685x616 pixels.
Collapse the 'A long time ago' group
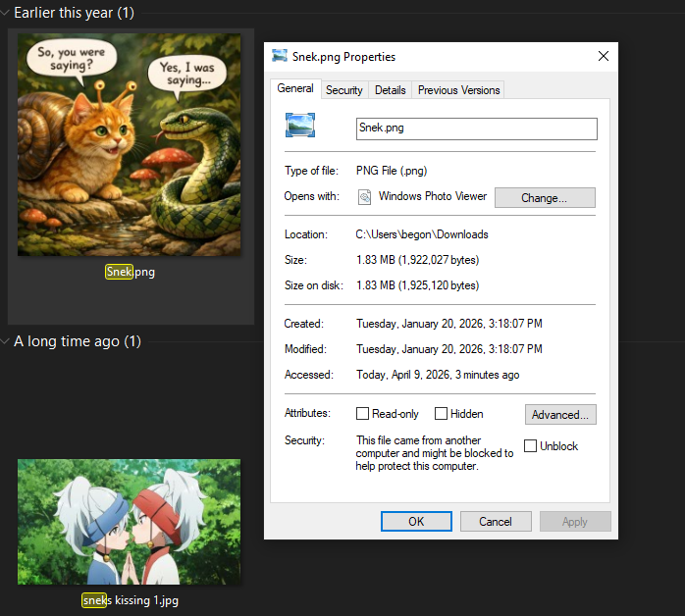tap(5, 341)
